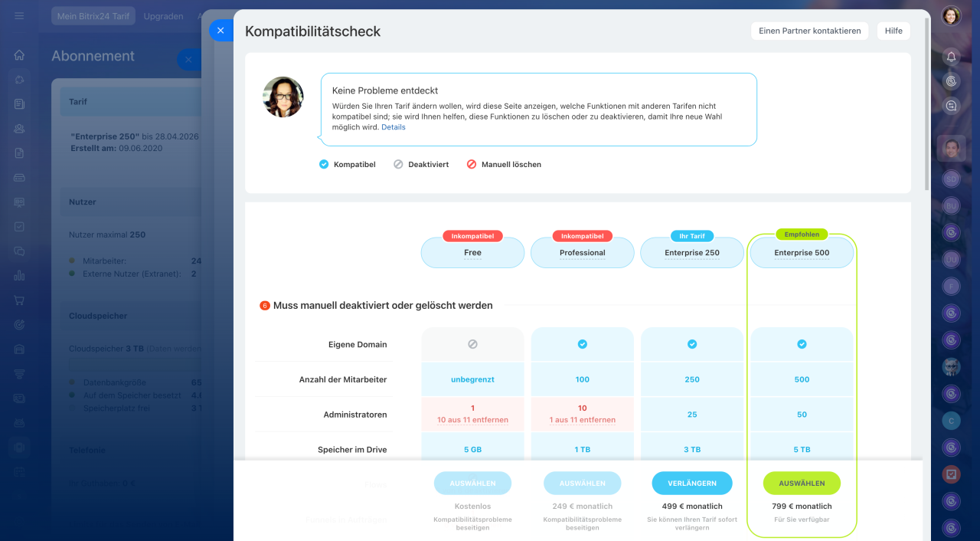Follow the Details link
Screen dimensions: 980x541
coord(394,127)
